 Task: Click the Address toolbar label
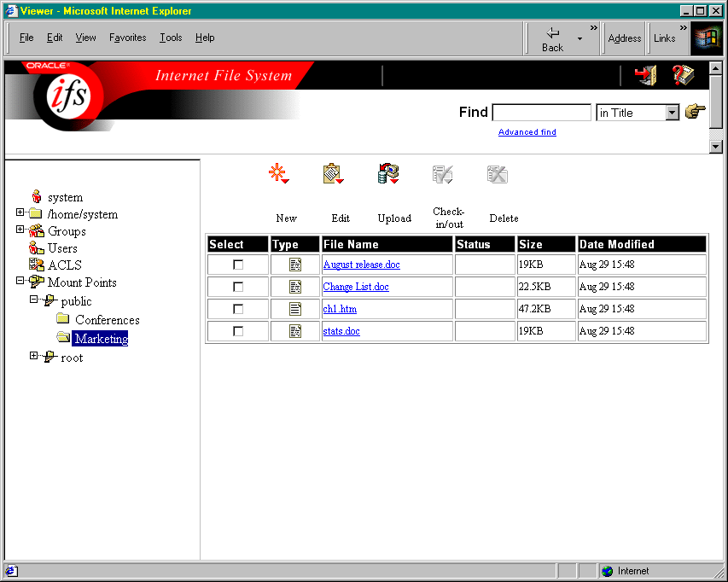625,38
